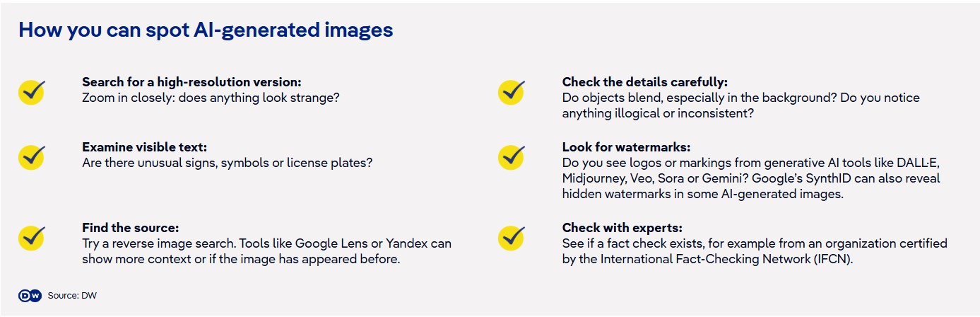Click the checkmark next to Check with experts
Viewport: 980px width, 317px height.
pos(512,236)
